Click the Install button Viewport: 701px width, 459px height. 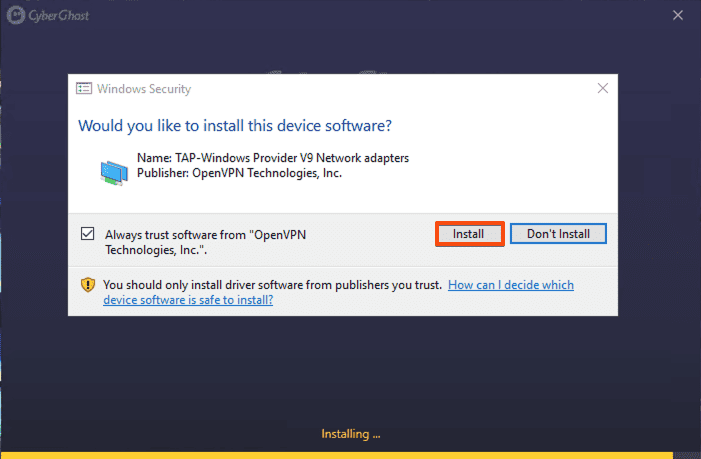tap(468, 234)
